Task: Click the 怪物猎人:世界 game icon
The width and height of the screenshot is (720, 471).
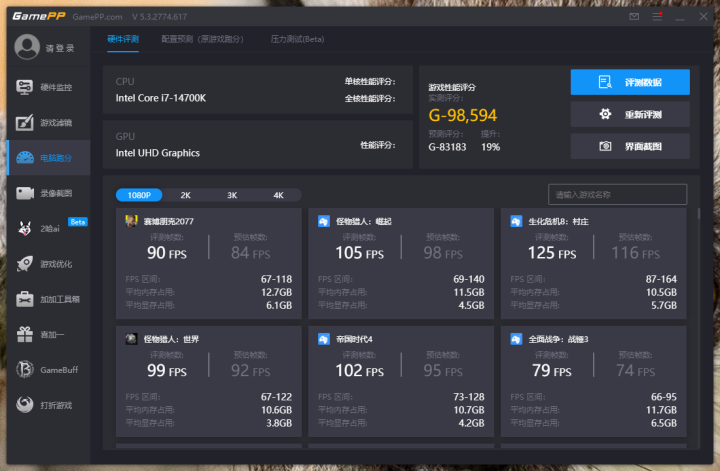Action: click(131, 339)
